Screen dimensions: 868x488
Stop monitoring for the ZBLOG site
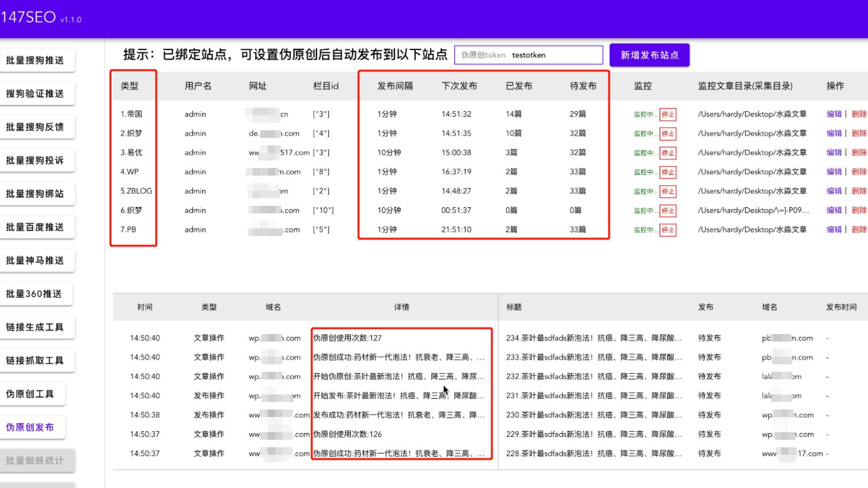click(x=668, y=191)
